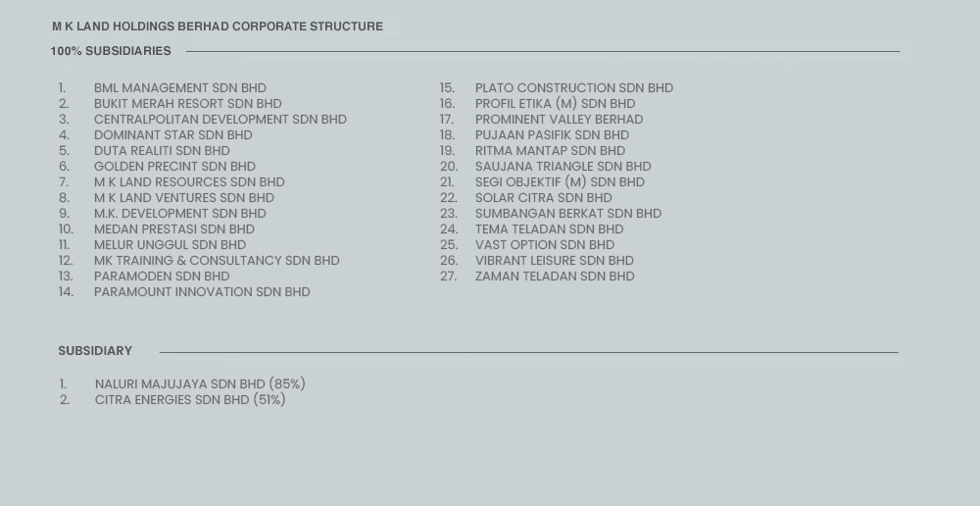Click Centralpolitan Development Sdn Bhd text
Image resolution: width=980 pixels, height=506 pixels.
point(220,120)
